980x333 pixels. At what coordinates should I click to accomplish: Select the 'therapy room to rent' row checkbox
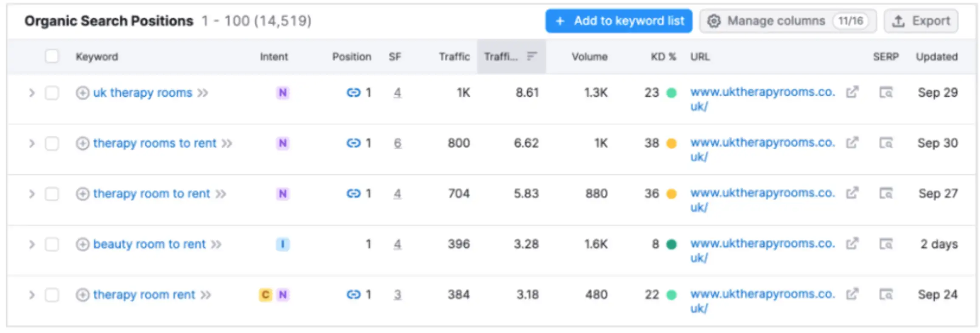tap(52, 194)
